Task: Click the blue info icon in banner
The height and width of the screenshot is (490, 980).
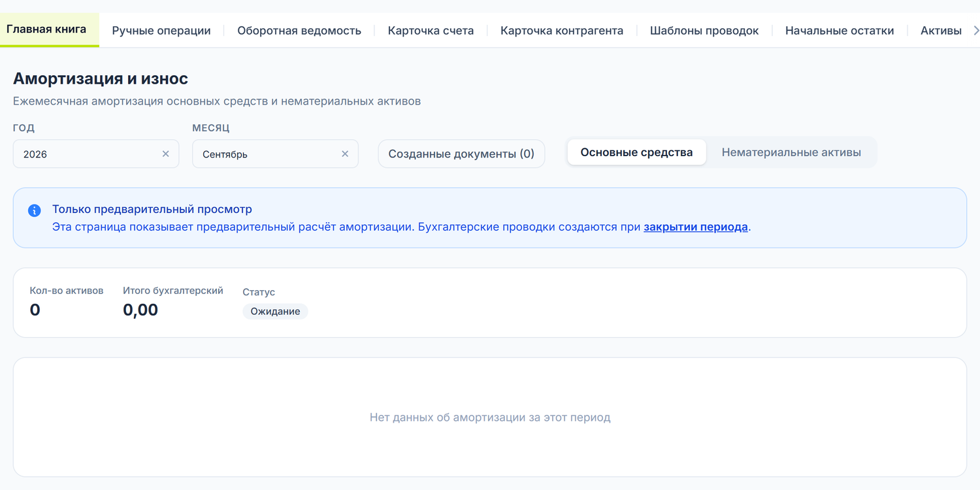Action: tap(35, 210)
